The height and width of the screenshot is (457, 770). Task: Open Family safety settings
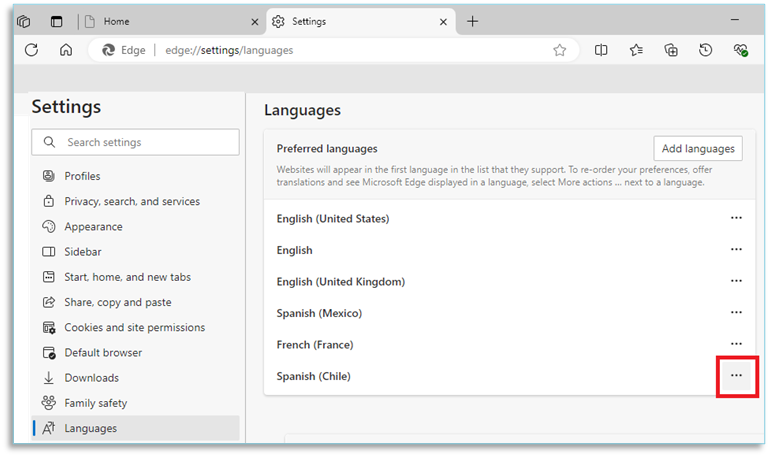point(136,403)
